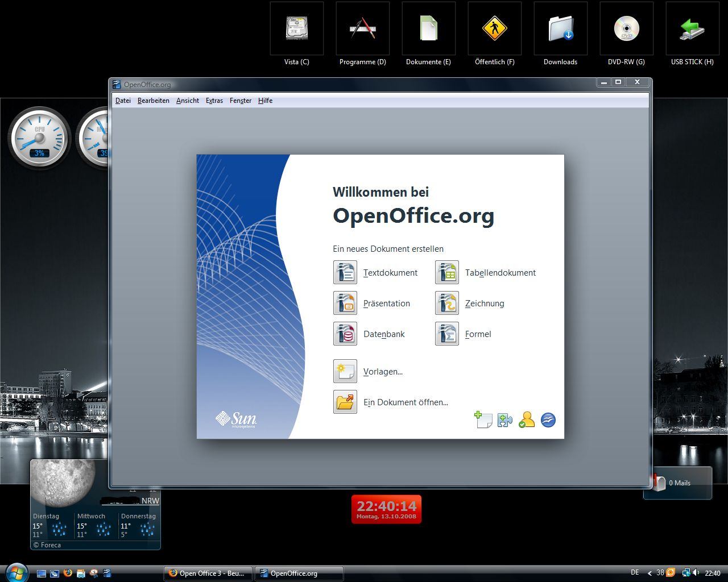Click the Foreca credit in weather gadget
The width and height of the screenshot is (728, 582).
47,545
